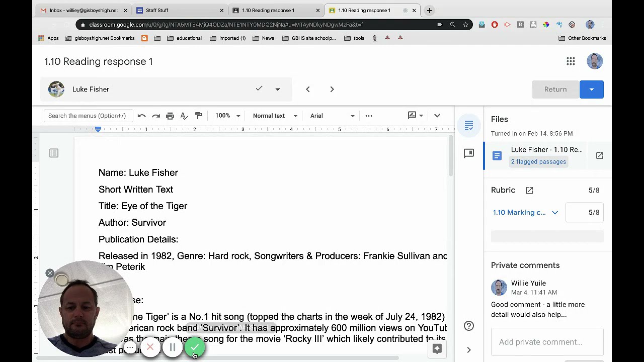The height and width of the screenshot is (362, 644).
Task: Bookmark this page with the star
Action: 466,25
